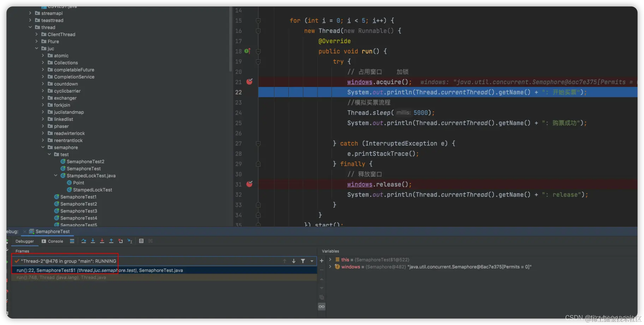
Task: Fold the try block at line 19
Action: coord(258,61)
